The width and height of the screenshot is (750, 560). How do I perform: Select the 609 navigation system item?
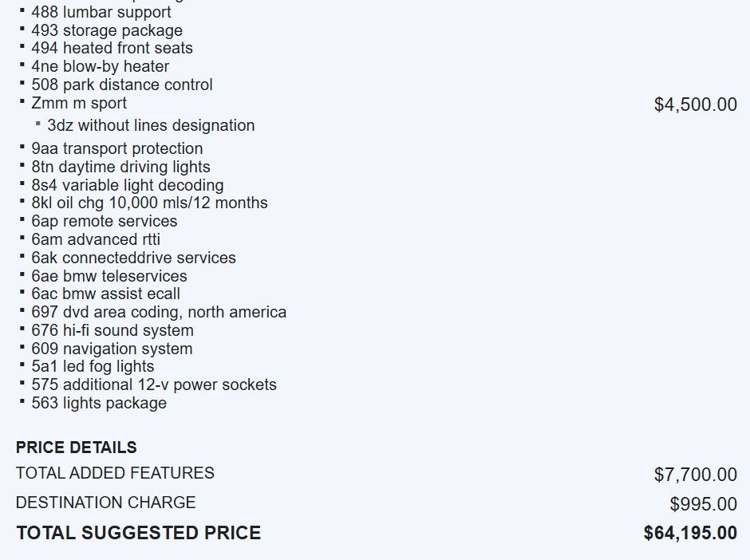click(x=112, y=349)
